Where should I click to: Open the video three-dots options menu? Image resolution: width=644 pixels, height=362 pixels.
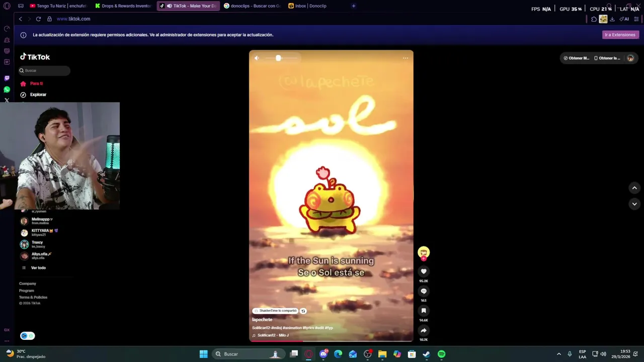pos(406,58)
